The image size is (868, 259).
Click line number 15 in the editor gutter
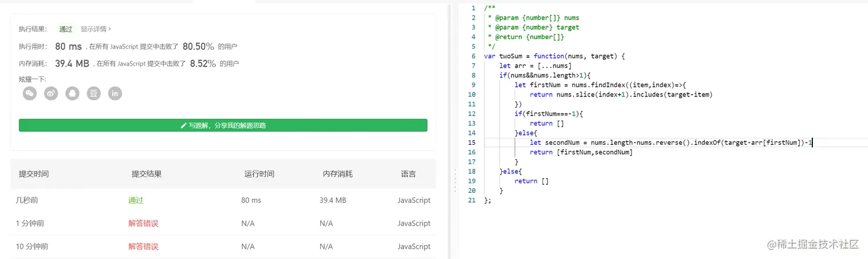click(x=472, y=142)
